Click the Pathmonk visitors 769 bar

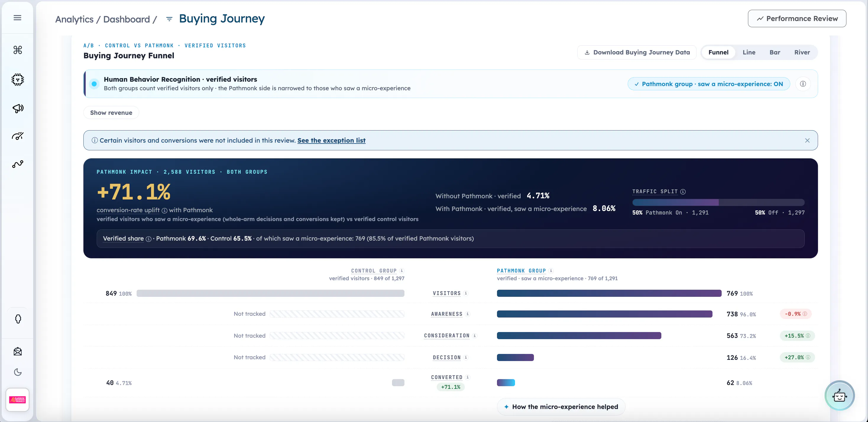click(609, 293)
